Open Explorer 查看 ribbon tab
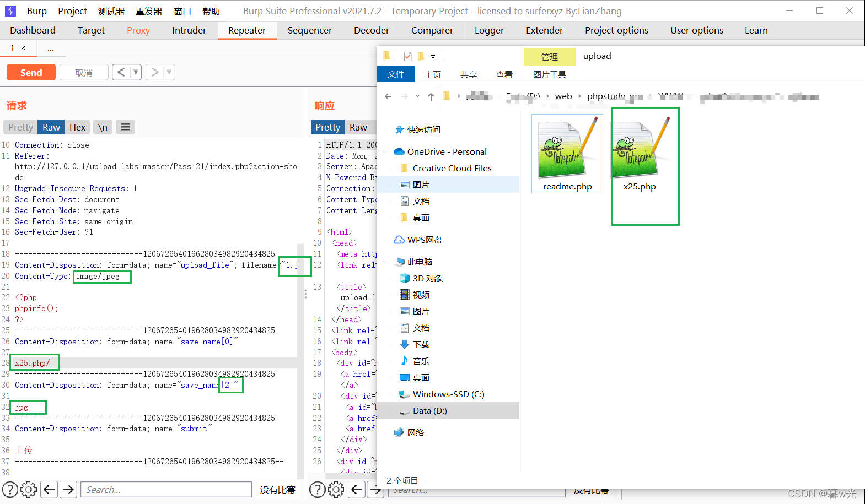Screen dimensions: 865x504 [x=504, y=74]
